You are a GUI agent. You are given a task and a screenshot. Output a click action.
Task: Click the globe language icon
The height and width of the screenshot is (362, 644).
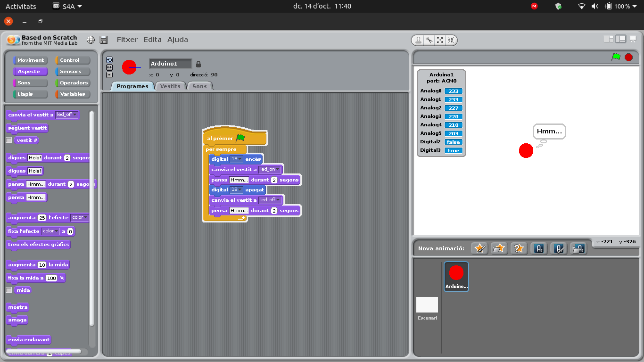pos(91,40)
